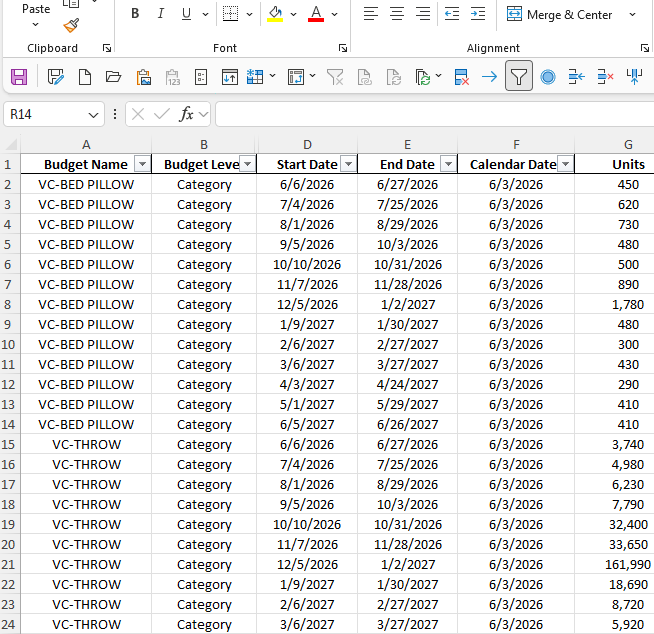654x634 pixels.
Task: Open the Font settings dialog launcher
Action: [343, 48]
